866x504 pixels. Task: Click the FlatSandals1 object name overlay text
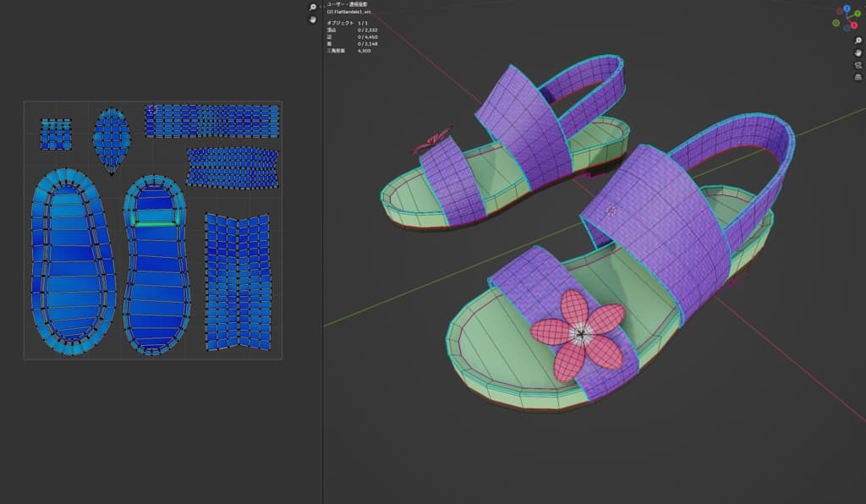pyautogui.click(x=349, y=12)
